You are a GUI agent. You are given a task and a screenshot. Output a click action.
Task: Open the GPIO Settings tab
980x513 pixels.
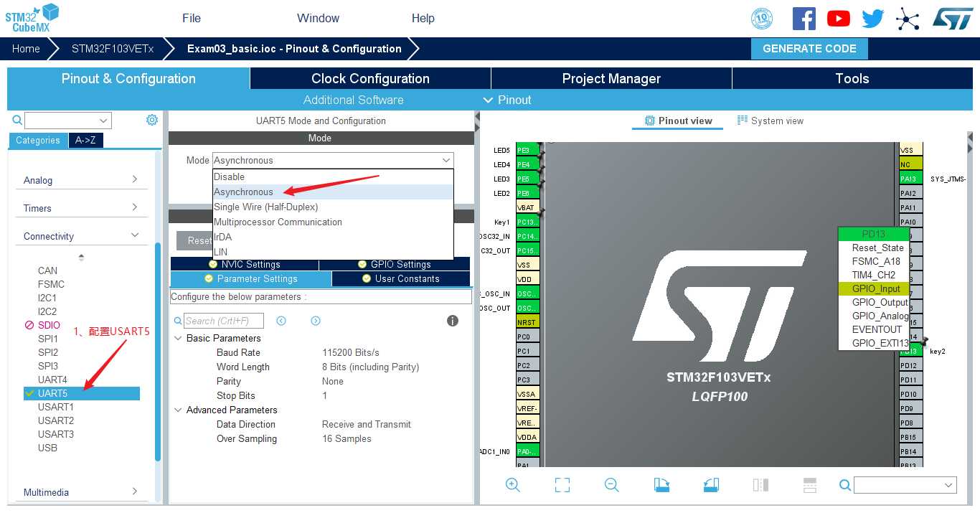click(x=395, y=264)
